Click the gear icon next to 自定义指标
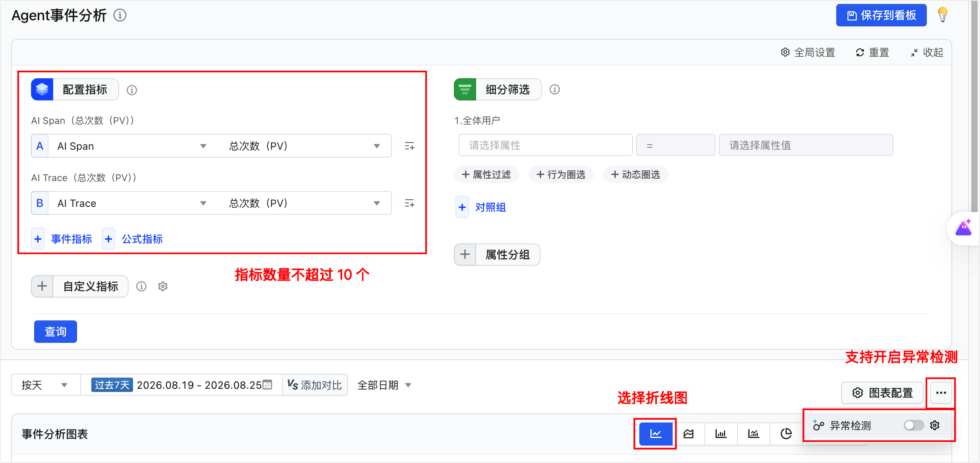 coord(163,286)
